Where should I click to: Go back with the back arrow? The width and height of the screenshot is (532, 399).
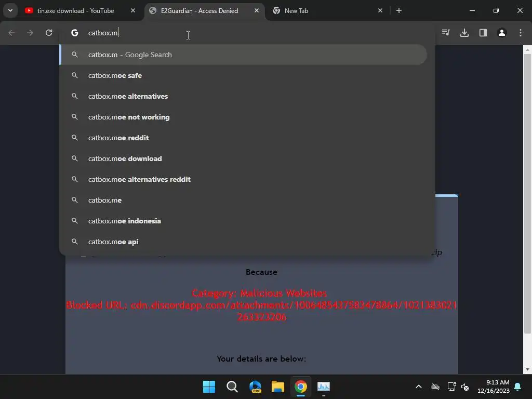pos(11,33)
